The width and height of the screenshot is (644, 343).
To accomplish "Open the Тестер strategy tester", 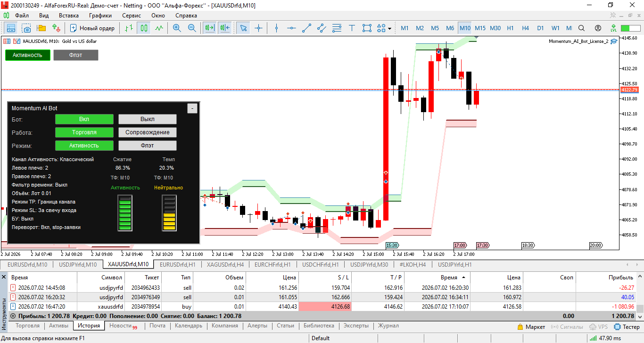I will [x=627, y=327].
